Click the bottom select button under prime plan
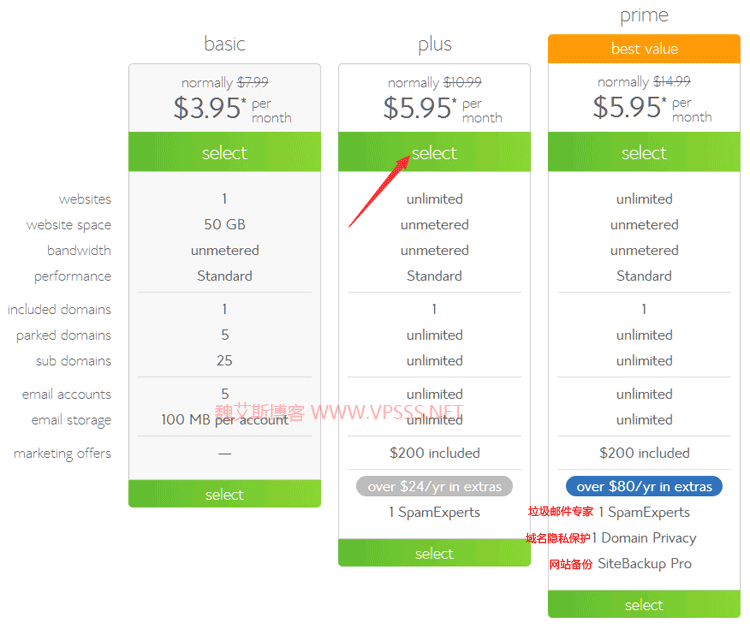Screen dimensions: 750x629 pos(644,605)
